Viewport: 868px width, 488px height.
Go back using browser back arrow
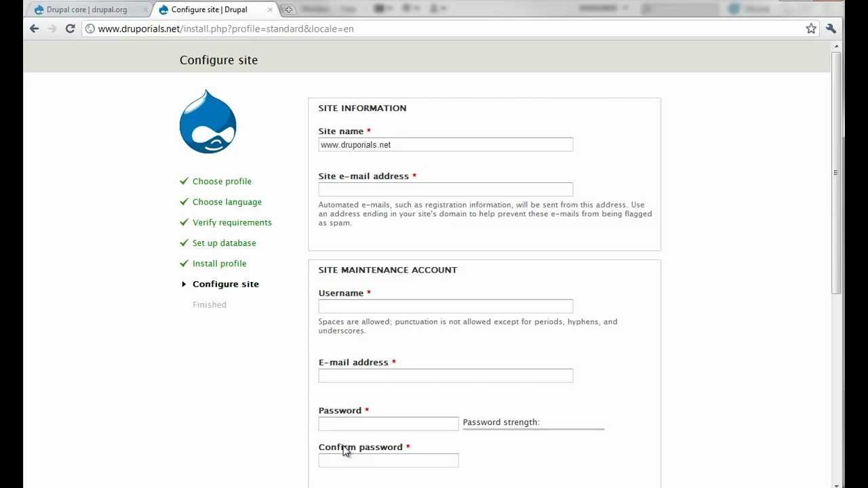click(34, 28)
